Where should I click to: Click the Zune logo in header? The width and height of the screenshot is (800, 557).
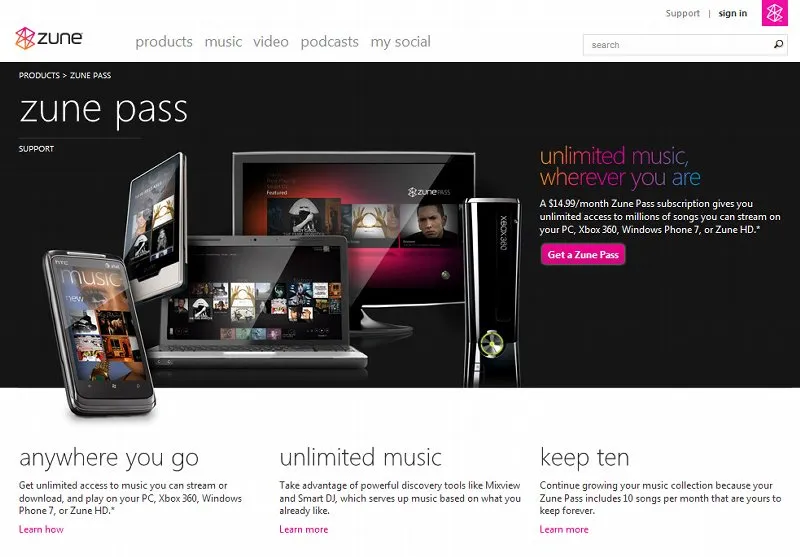(x=49, y=38)
